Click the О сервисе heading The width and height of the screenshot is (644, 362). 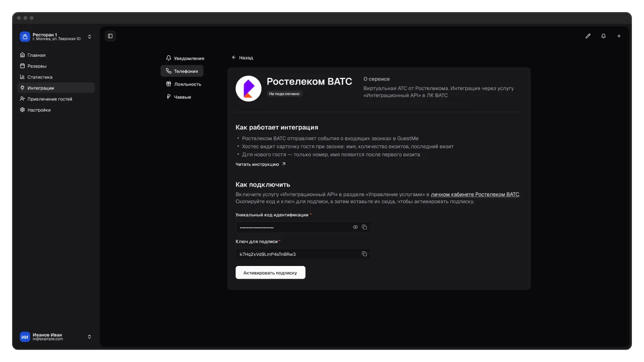[377, 79]
